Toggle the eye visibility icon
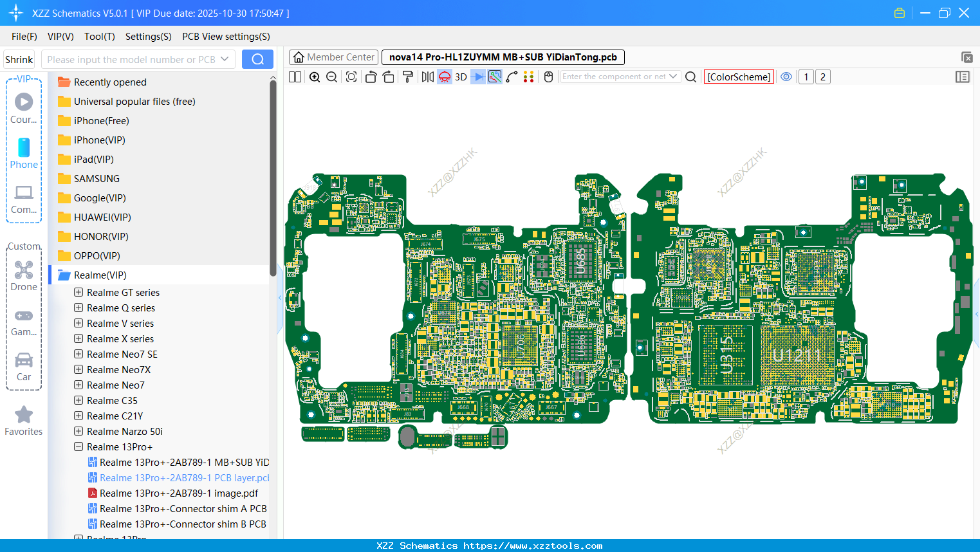The width and height of the screenshot is (980, 552). point(786,77)
